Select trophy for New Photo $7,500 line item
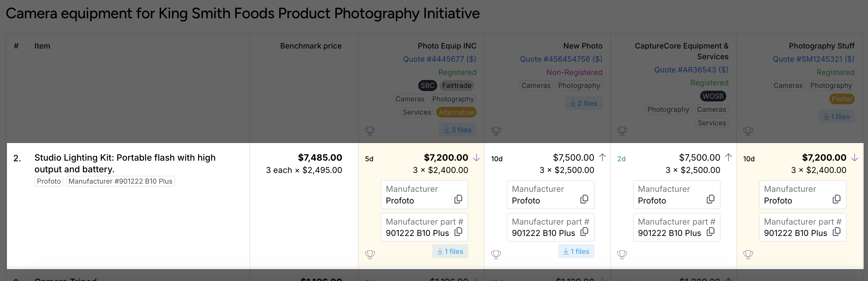 (496, 255)
